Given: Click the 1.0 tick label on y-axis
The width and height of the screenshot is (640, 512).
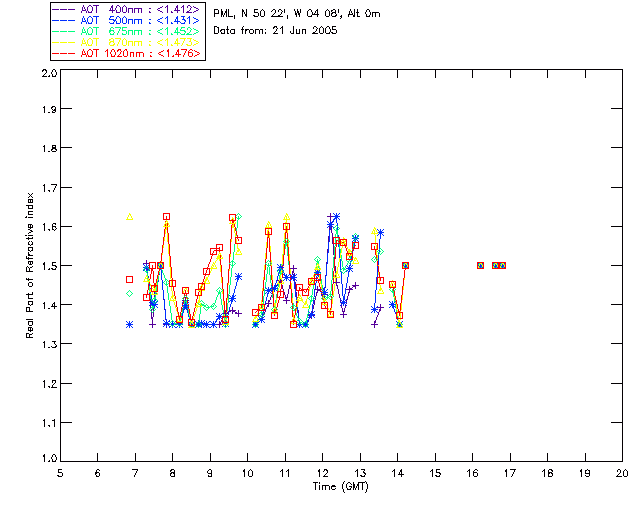Looking at the screenshot, I should point(48,460).
